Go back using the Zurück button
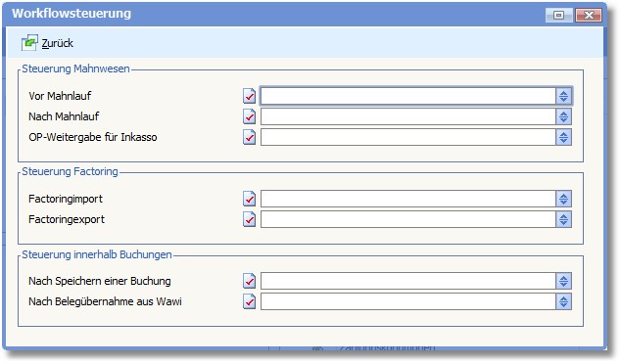621x364 pixels. click(48, 43)
